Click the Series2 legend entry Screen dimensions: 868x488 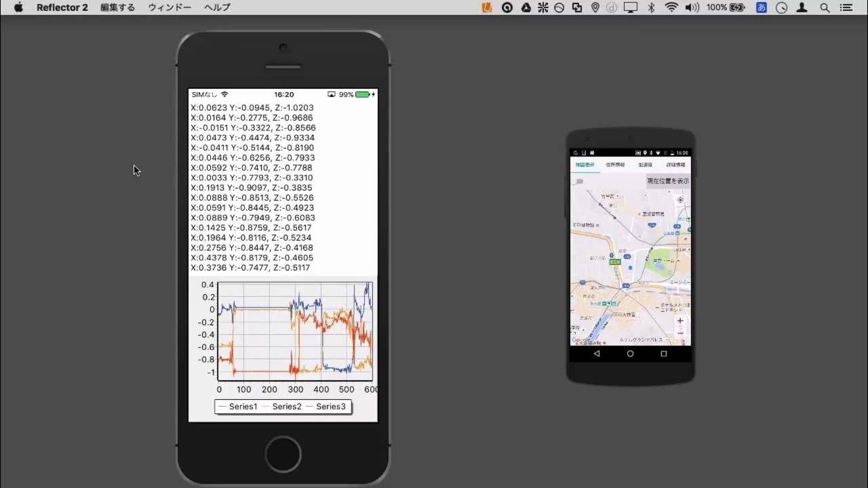(x=281, y=407)
